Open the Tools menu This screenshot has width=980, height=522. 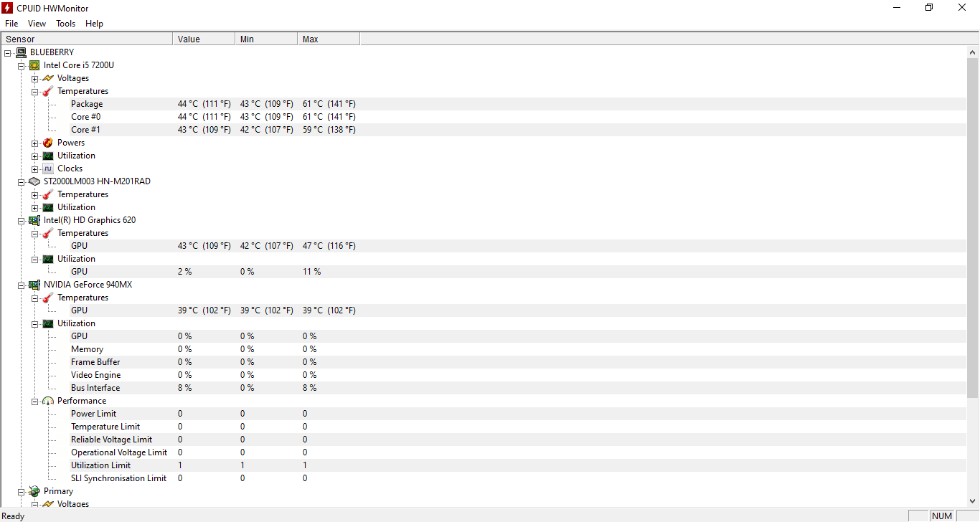click(65, 24)
